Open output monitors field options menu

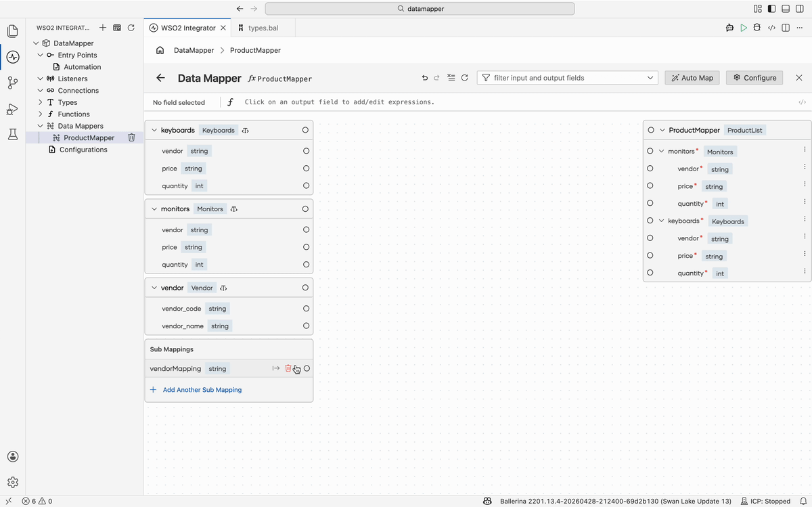pyautogui.click(x=805, y=150)
